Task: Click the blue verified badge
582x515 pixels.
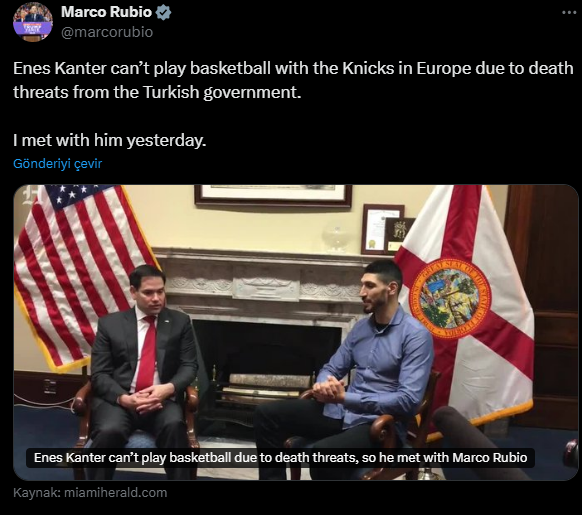Action: pyautogui.click(x=163, y=13)
